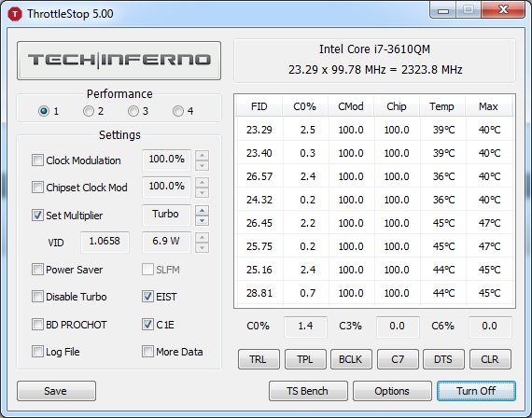Increase Chipset Clock Mod with up arrow
This screenshot has height=418, width=532.
coord(203,183)
